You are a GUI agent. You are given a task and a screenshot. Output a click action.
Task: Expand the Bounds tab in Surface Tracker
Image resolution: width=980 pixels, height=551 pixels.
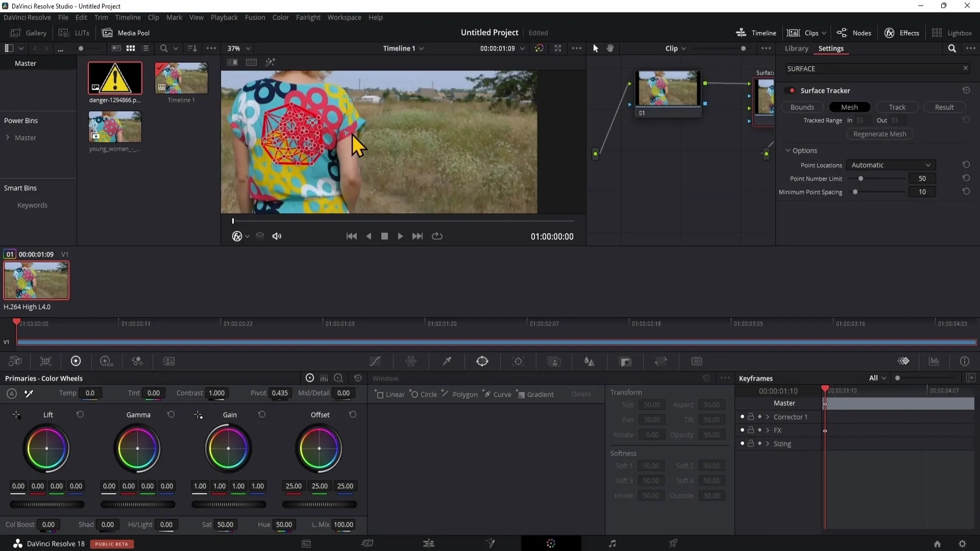(802, 107)
